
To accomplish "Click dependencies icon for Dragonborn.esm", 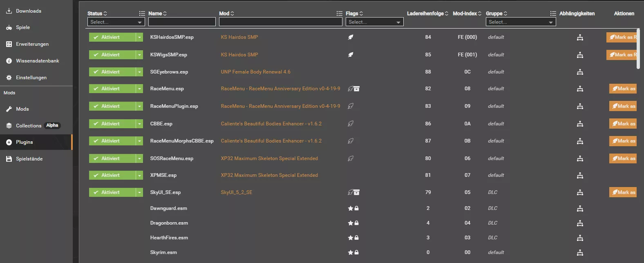I will click(x=580, y=223).
